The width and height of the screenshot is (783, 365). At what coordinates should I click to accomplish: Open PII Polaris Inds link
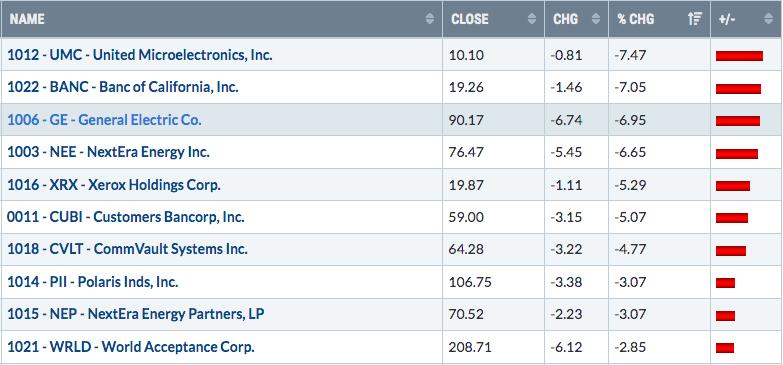(x=93, y=282)
